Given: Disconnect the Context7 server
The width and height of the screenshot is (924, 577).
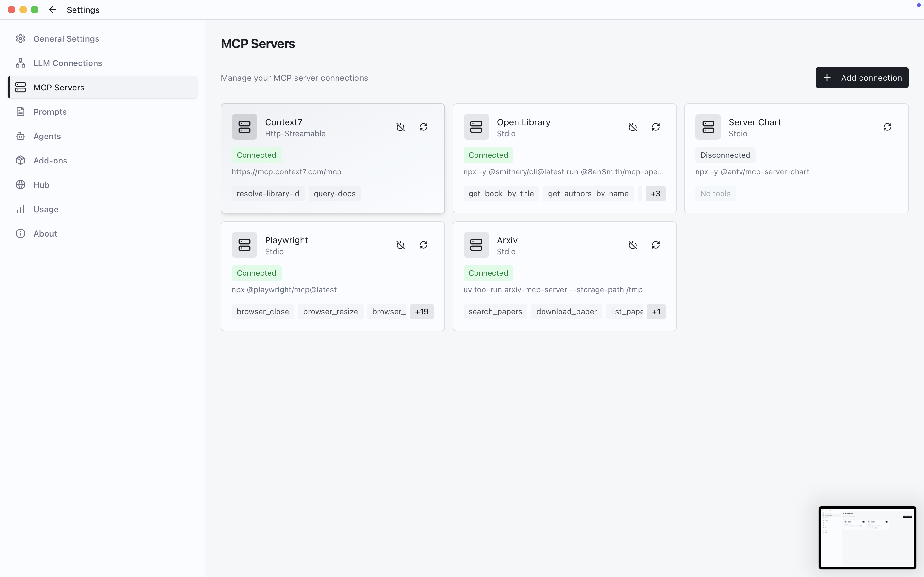Looking at the screenshot, I should click(x=400, y=127).
